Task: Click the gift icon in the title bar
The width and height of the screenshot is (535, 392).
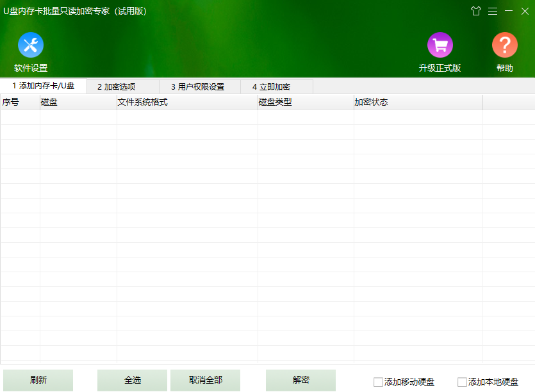Action: 476,11
